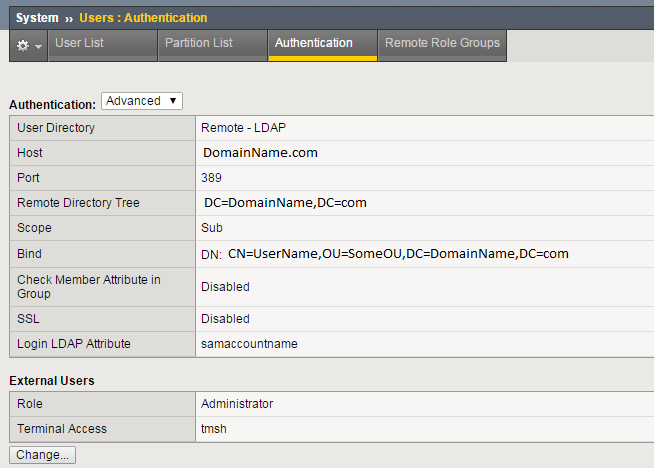The image size is (654, 468).
Task: Click the Bind DN value text
Action: pos(398,254)
